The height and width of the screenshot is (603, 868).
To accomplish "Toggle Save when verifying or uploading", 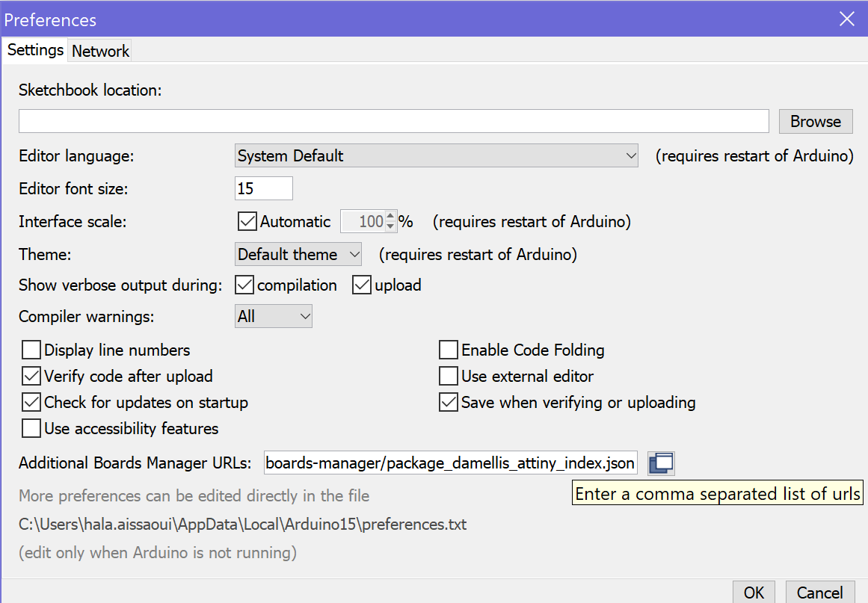I will point(449,403).
